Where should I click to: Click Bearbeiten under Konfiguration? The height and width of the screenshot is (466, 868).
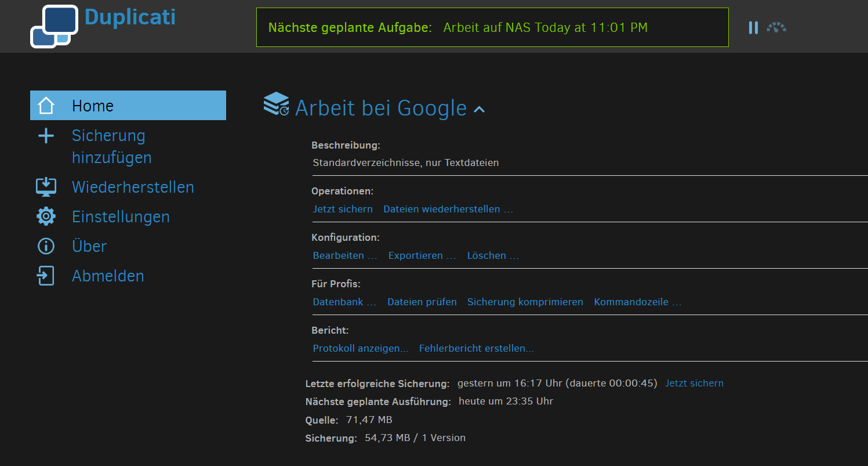coord(345,255)
